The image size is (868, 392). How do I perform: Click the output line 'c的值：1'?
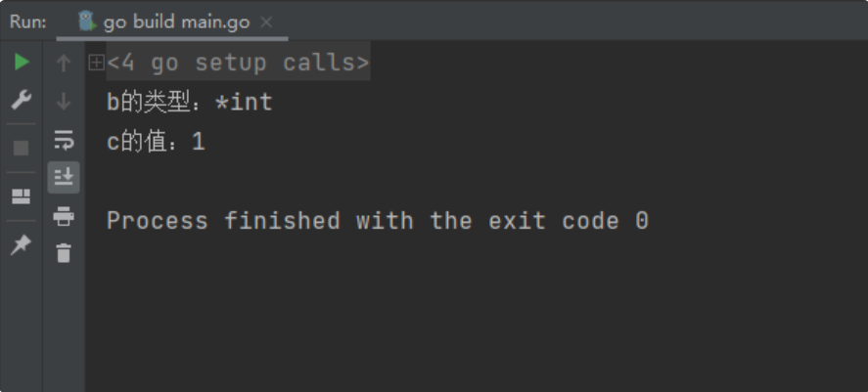point(157,142)
